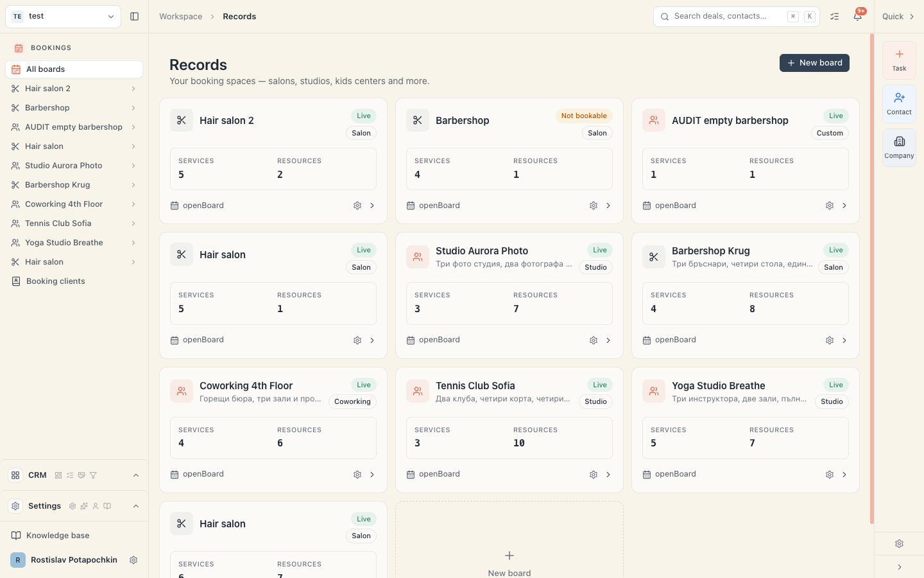
Task: Open the Settings section in the sidebar
Action: [x=44, y=506]
